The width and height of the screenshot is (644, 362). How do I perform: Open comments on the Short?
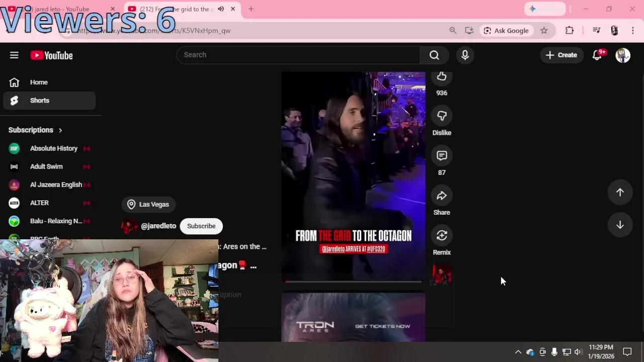(442, 156)
